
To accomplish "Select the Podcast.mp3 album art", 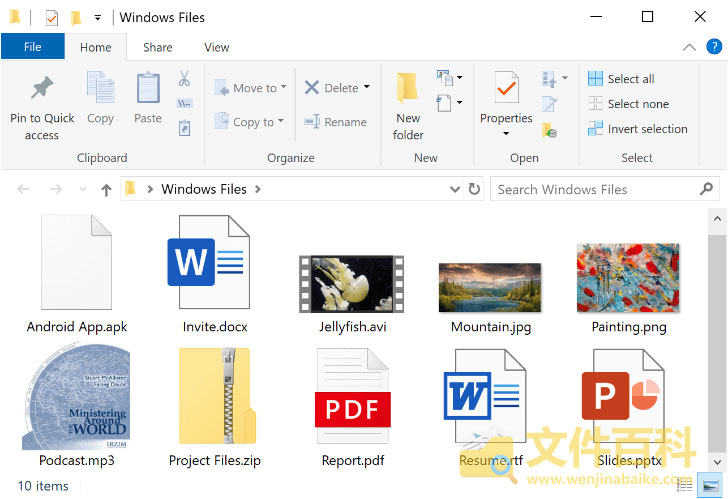I will click(x=76, y=397).
